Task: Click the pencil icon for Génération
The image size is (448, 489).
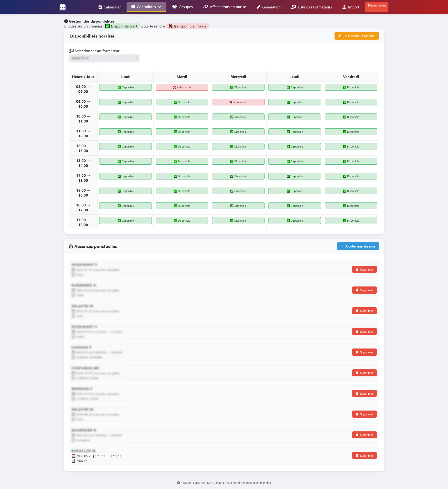Action: coord(258,7)
